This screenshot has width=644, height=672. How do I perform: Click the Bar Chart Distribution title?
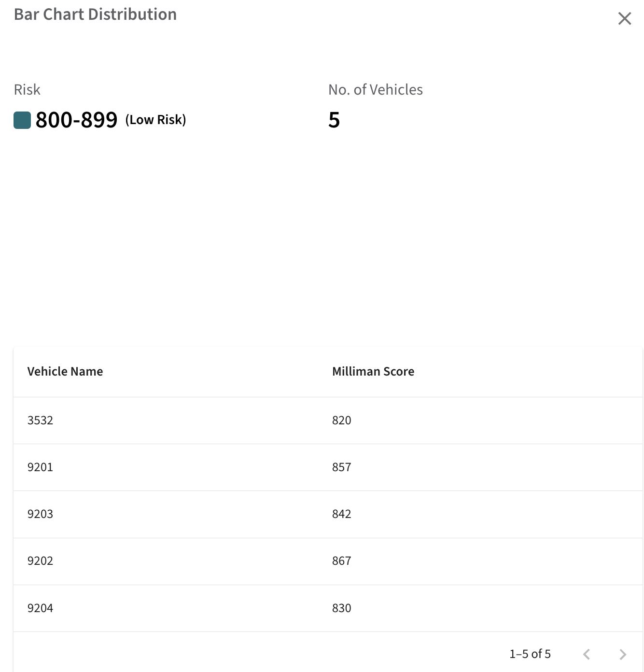click(95, 14)
